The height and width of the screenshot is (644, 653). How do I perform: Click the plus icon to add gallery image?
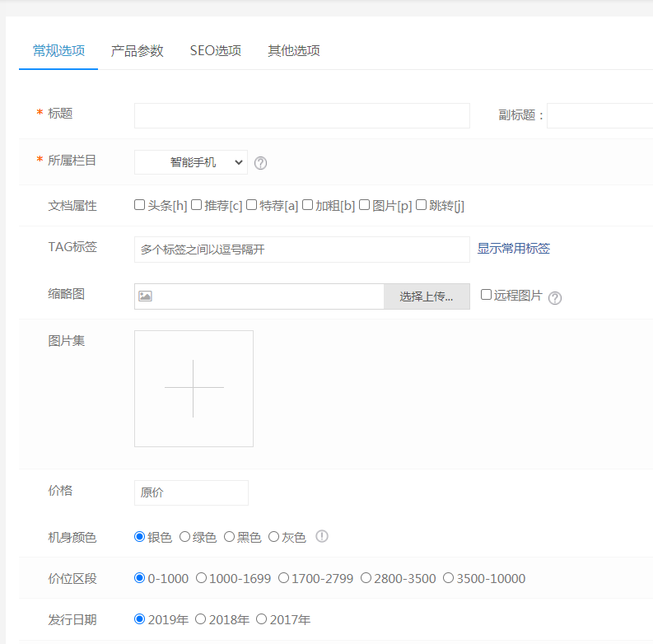(194, 388)
